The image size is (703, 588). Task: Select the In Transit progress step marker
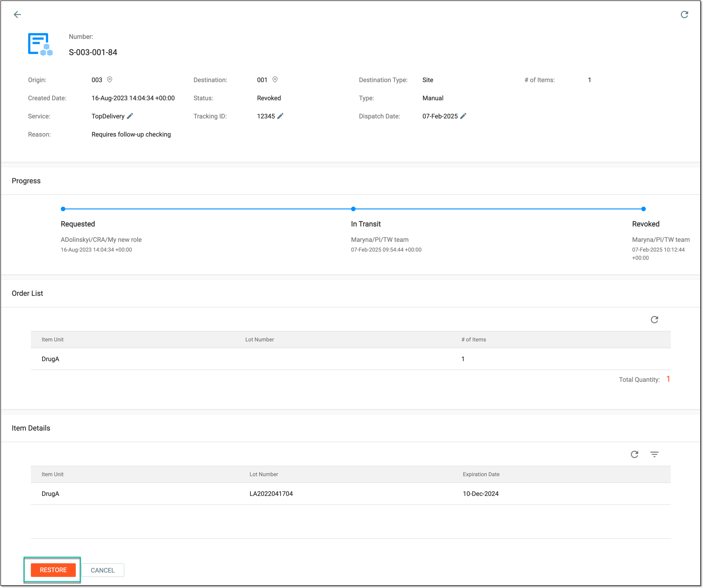coord(353,209)
